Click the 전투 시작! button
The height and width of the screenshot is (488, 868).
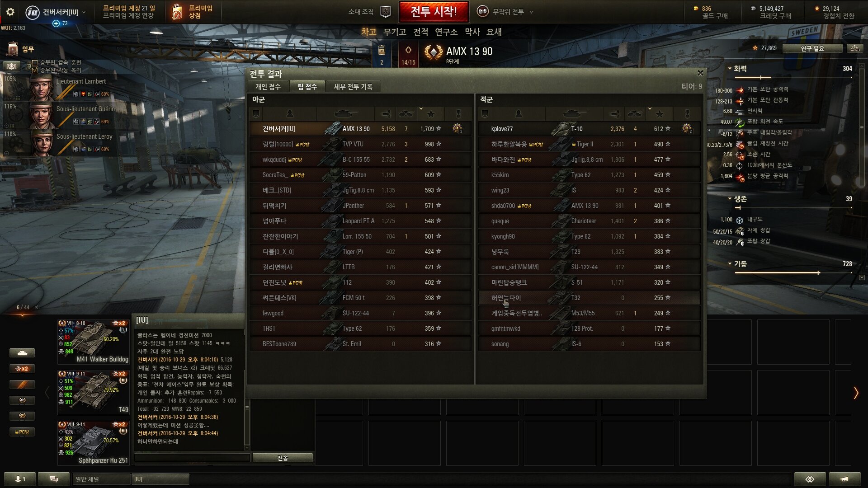(x=434, y=12)
